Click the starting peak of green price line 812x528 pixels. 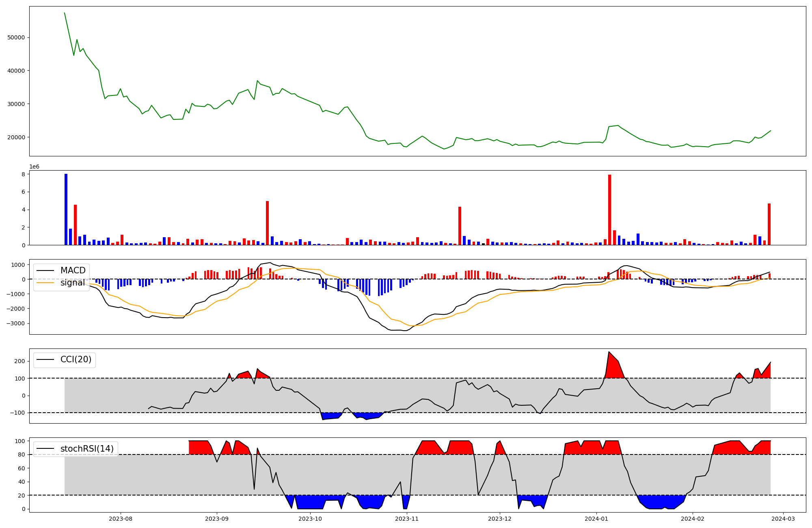(65, 13)
